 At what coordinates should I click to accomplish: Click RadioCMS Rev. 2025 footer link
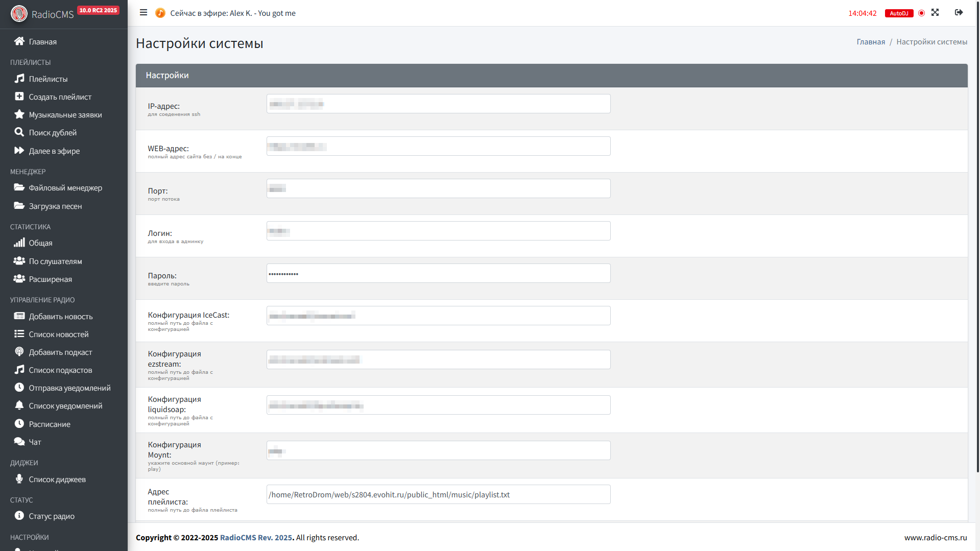(x=256, y=538)
